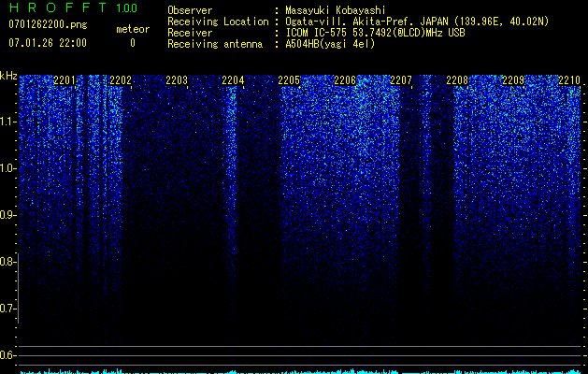Image resolution: width=588 pixels, height=374 pixels.
Task: Click the kHz axis unit label
Action: (x=8, y=76)
